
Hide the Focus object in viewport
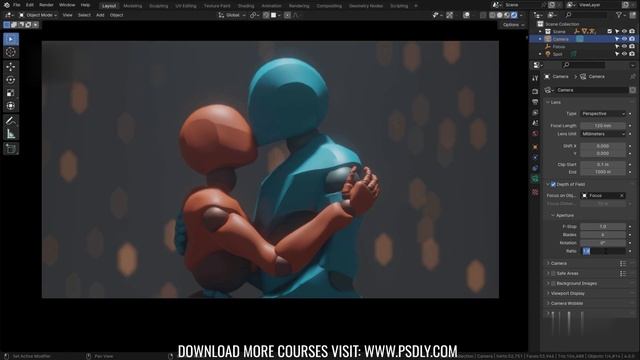tap(624, 47)
